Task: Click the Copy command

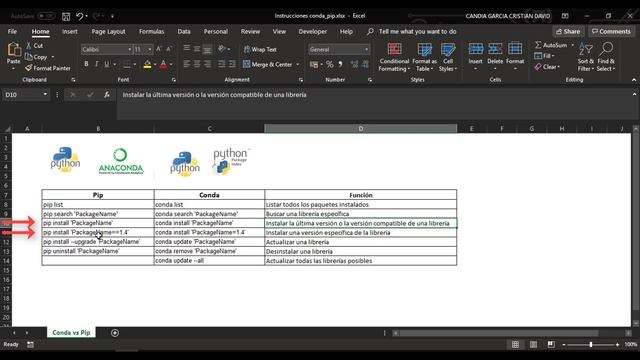Action: click(37, 57)
